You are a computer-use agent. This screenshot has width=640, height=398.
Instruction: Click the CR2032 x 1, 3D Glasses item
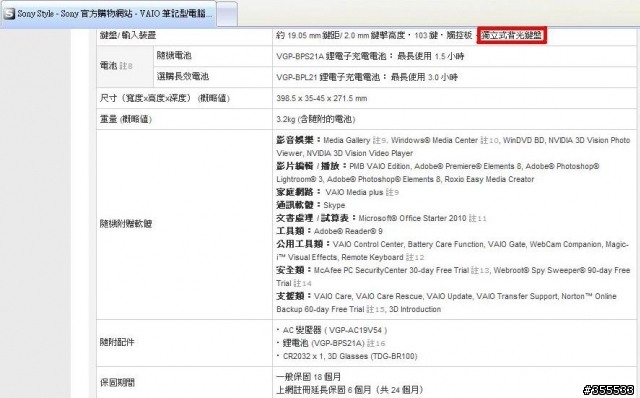350,356
